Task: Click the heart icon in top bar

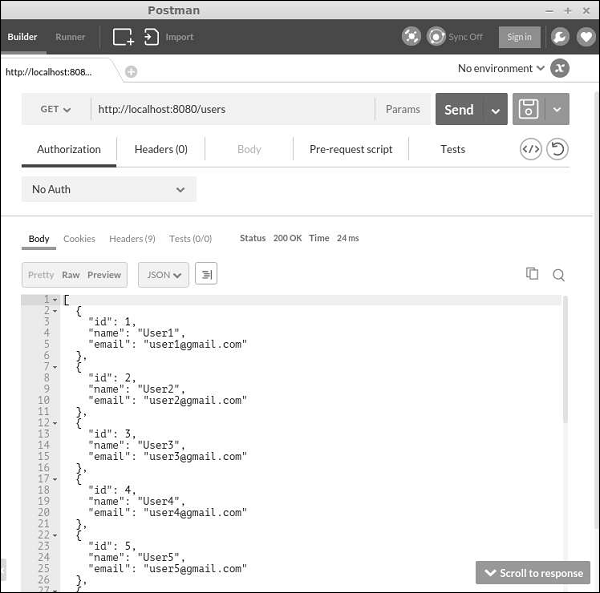Action: [x=586, y=37]
